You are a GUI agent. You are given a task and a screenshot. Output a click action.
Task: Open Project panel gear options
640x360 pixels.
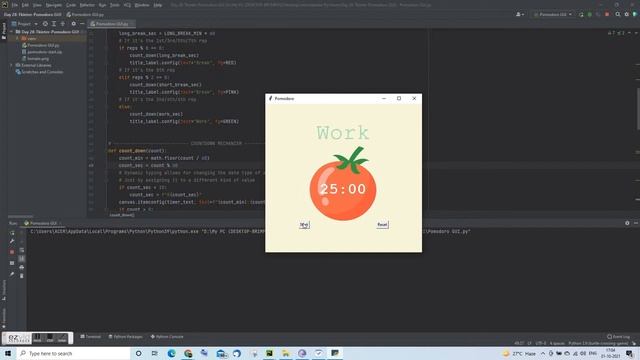(x=73, y=24)
